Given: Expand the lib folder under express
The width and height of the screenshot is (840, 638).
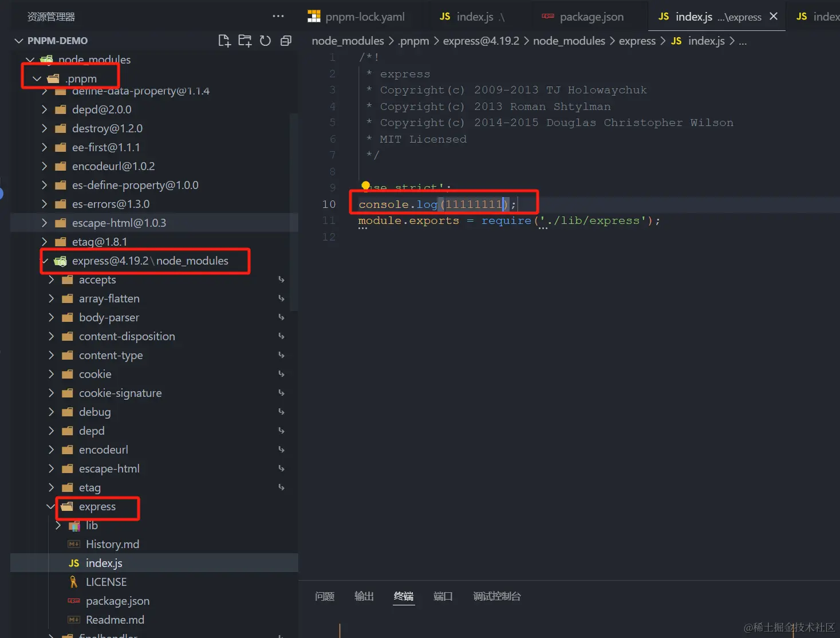Looking at the screenshot, I should (58, 525).
